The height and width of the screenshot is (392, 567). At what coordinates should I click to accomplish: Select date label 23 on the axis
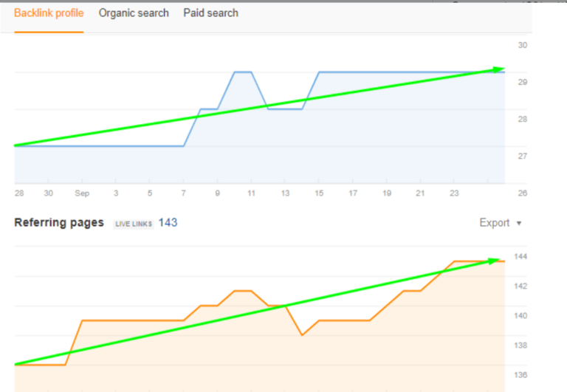[x=454, y=193]
